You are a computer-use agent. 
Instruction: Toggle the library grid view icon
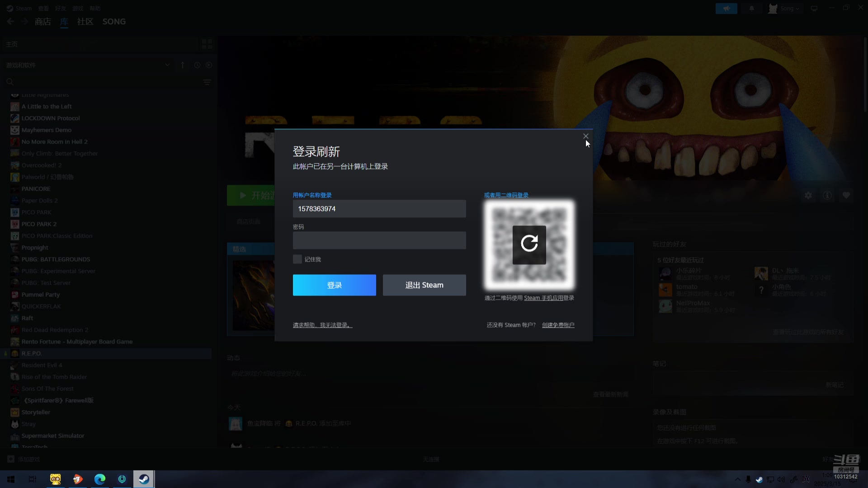207,44
